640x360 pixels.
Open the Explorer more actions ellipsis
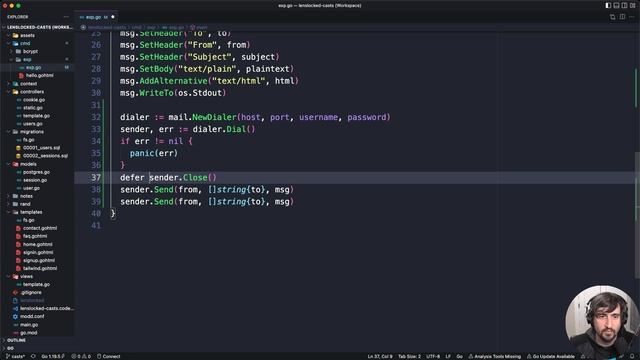point(66,17)
